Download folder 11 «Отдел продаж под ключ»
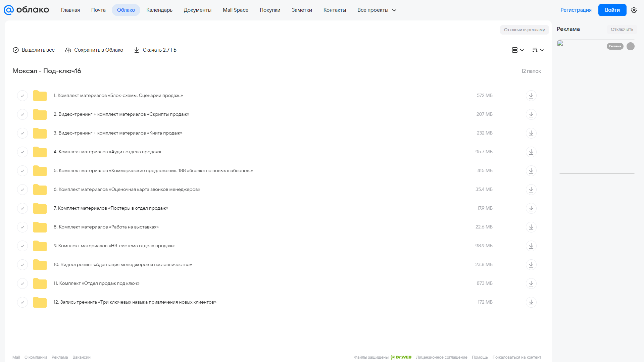 point(531,283)
